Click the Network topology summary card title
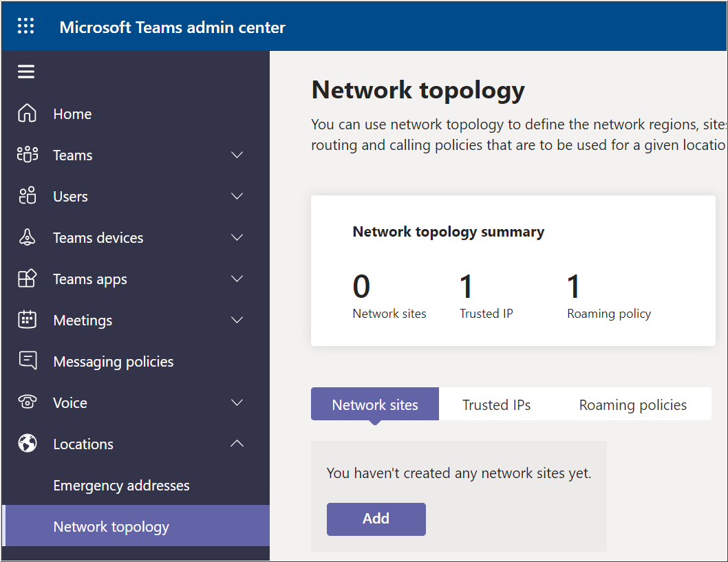This screenshot has width=728, height=562. click(449, 232)
